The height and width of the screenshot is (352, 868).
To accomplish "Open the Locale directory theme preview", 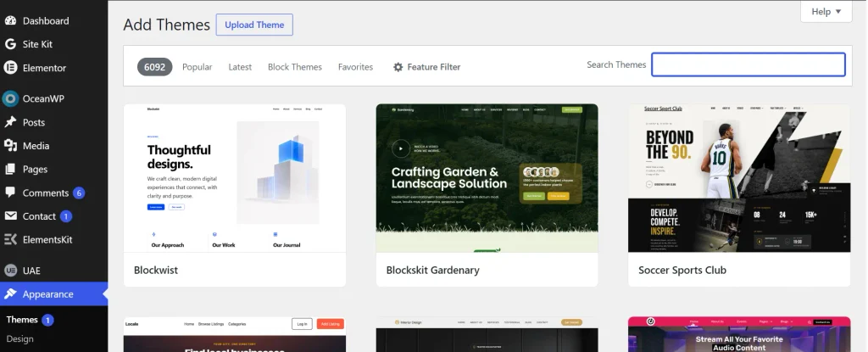I will 235,334.
